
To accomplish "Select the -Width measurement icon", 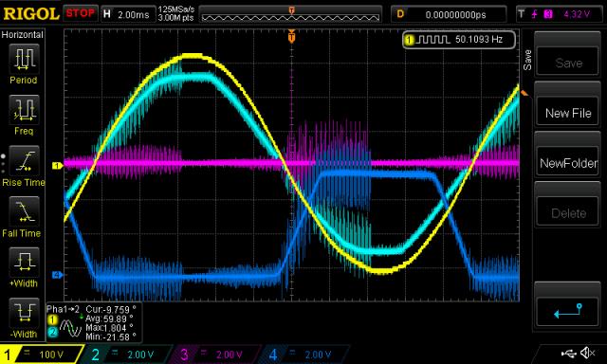I will click(x=24, y=313).
